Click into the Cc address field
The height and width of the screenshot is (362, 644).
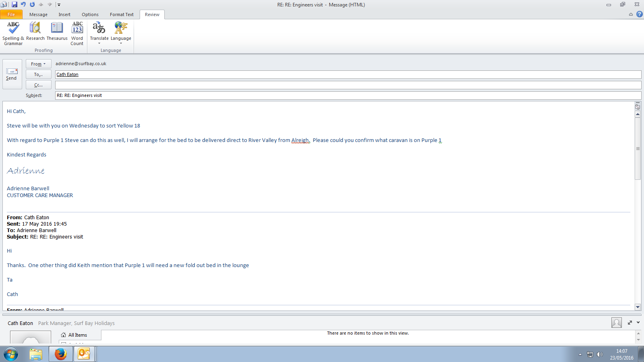coord(348,85)
